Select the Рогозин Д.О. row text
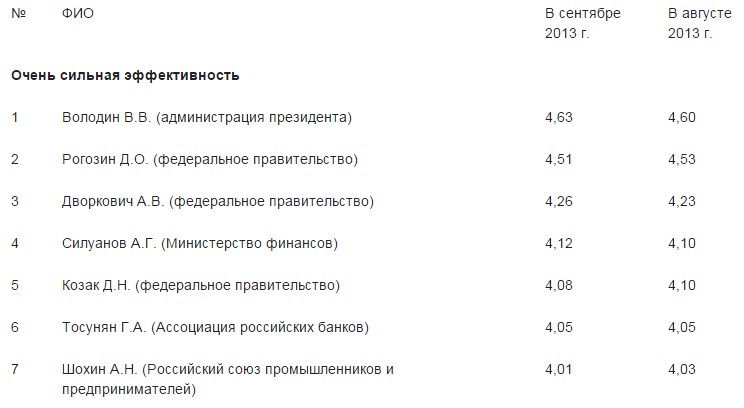The height and width of the screenshot is (408, 744). click(x=210, y=159)
